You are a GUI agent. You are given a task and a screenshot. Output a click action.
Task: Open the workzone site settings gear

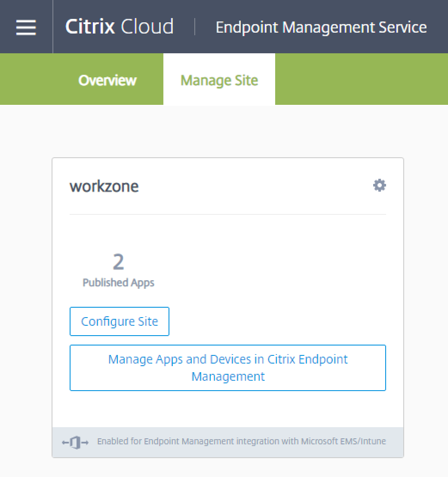click(380, 185)
